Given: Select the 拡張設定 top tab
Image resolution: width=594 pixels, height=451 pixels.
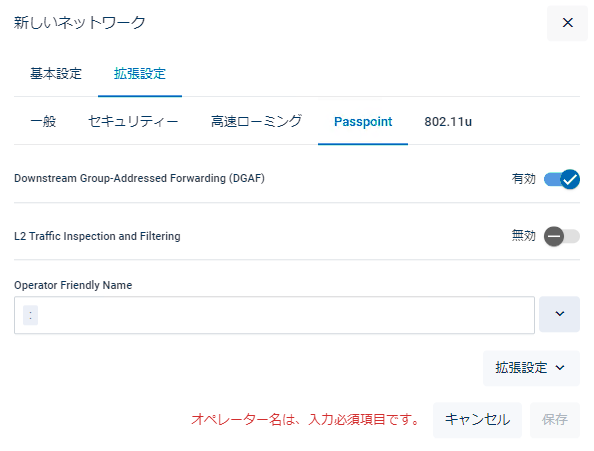Looking at the screenshot, I should point(140,73).
